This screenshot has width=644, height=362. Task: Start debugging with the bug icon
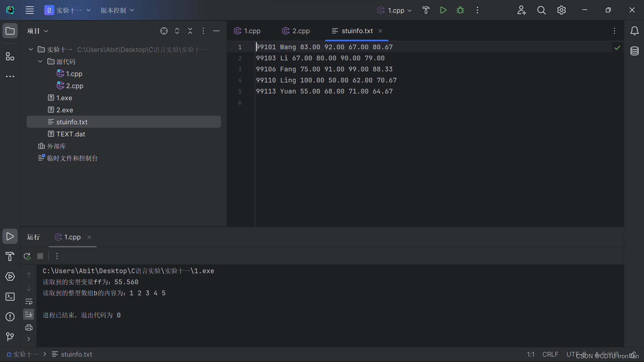(x=460, y=10)
